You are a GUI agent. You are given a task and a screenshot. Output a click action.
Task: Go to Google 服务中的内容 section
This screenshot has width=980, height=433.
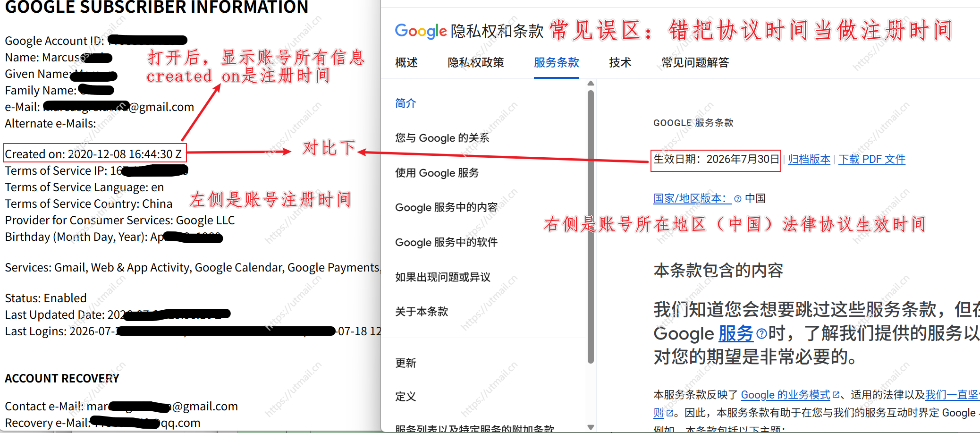pyautogui.click(x=447, y=207)
